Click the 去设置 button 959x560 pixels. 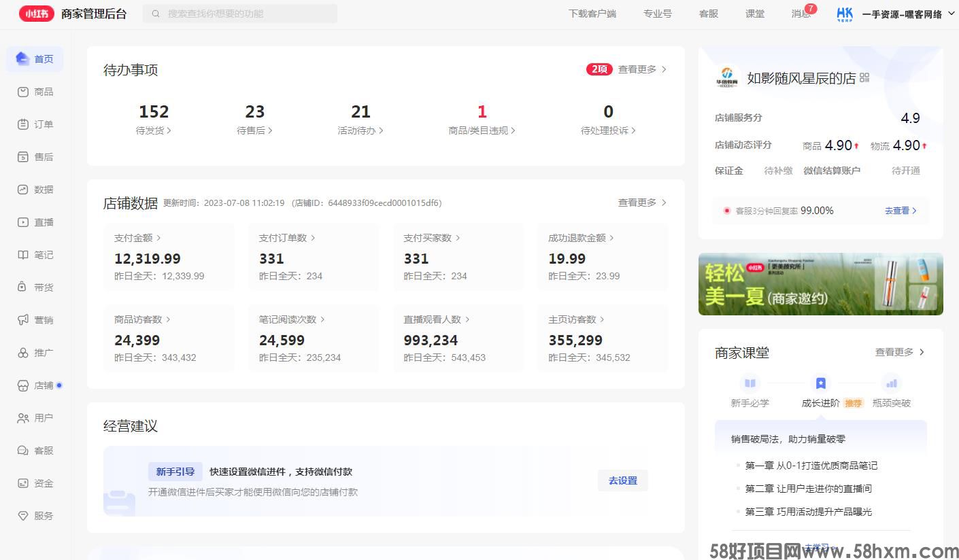pos(623,480)
